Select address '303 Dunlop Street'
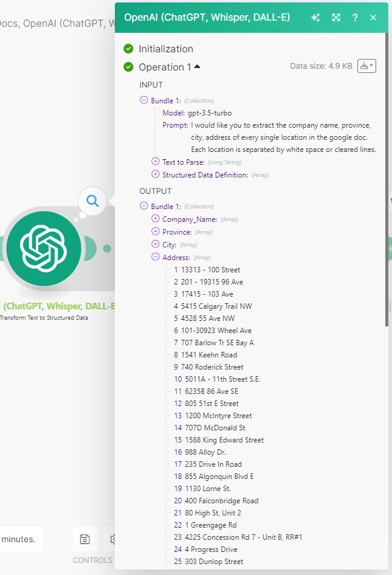This screenshot has height=575, width=392. [x=214, y=562]
